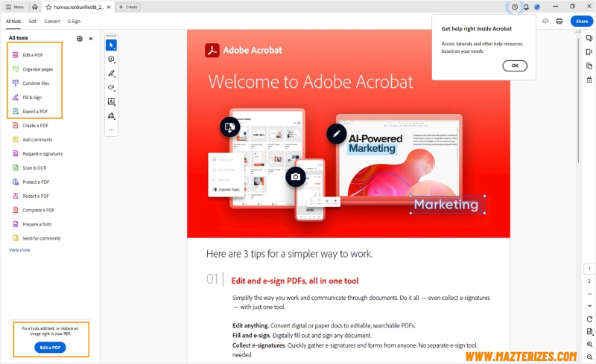This screenshot has height=364, width=596.
Task: Open the Menu hamburger button
Action: coord(14,7)
